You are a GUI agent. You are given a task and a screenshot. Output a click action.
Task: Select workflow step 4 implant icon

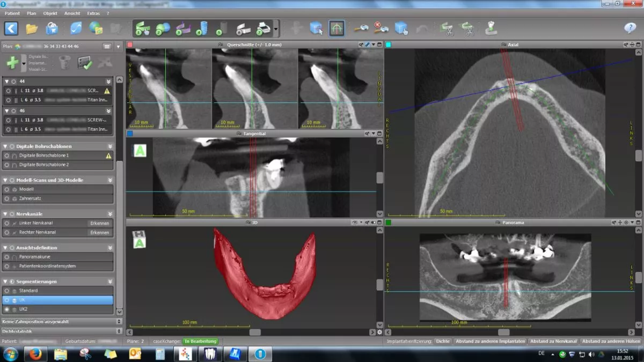pos(202,28)
